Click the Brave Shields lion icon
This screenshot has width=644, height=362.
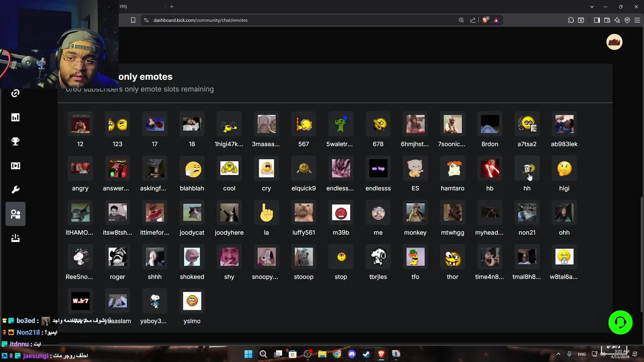point(485,20)
